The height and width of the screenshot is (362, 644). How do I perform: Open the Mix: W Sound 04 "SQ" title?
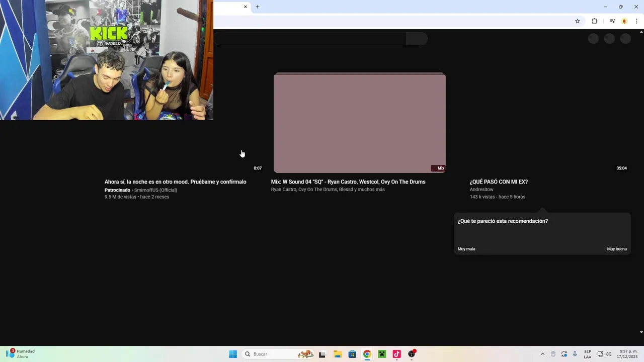(x=348, y=182)
